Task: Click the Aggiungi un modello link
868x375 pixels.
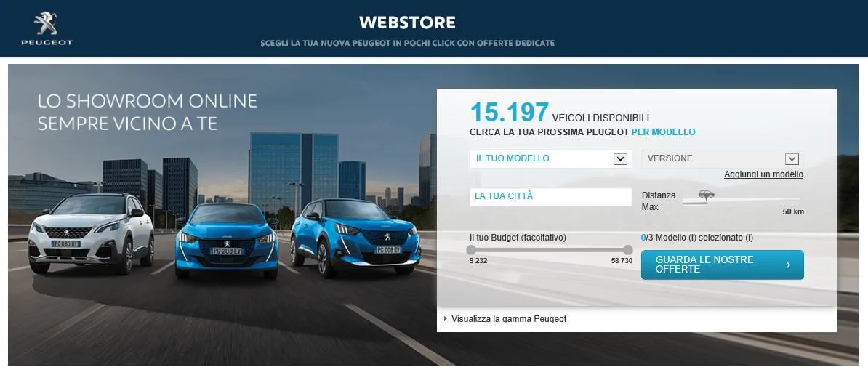Action: click(763, 174)
